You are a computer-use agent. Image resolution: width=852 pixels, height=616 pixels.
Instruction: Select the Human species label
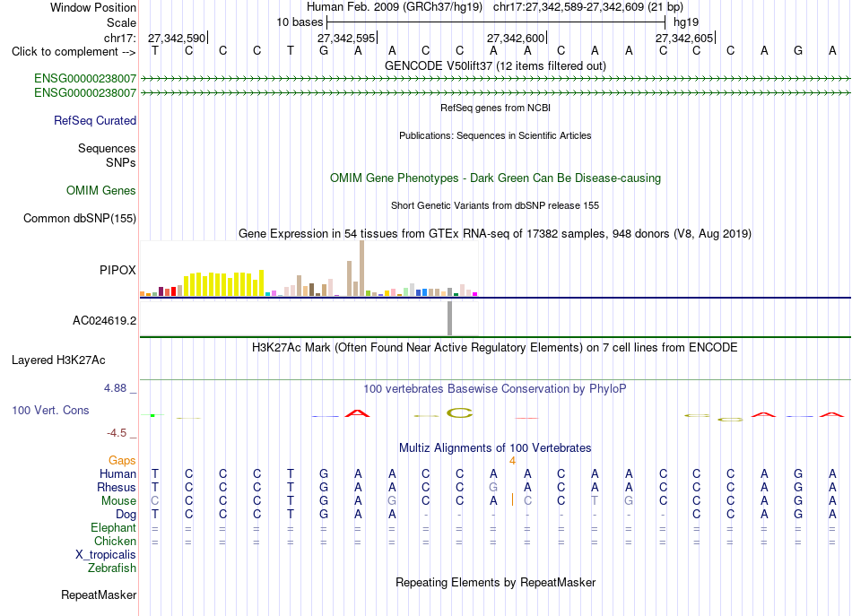click(117, 474)
